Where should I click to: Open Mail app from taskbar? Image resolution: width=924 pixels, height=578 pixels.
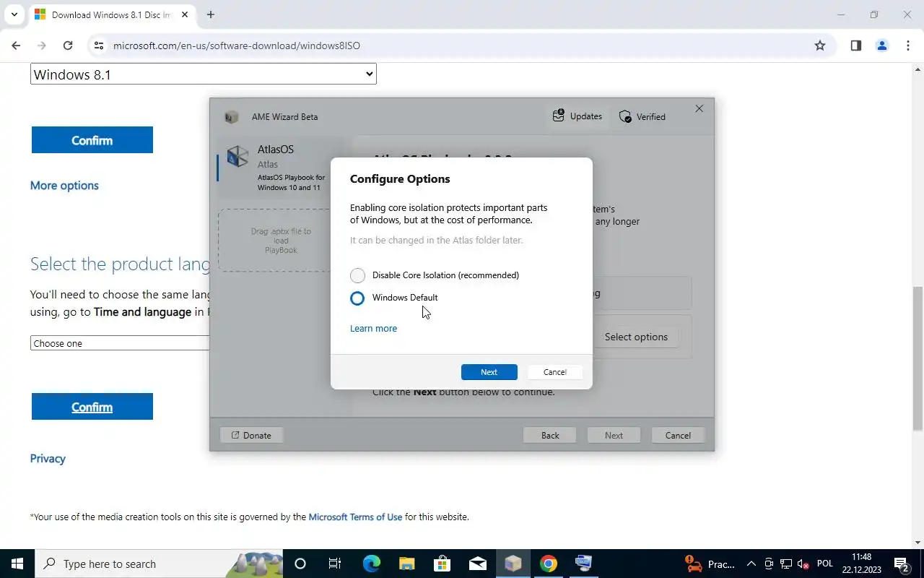point(477,564)
